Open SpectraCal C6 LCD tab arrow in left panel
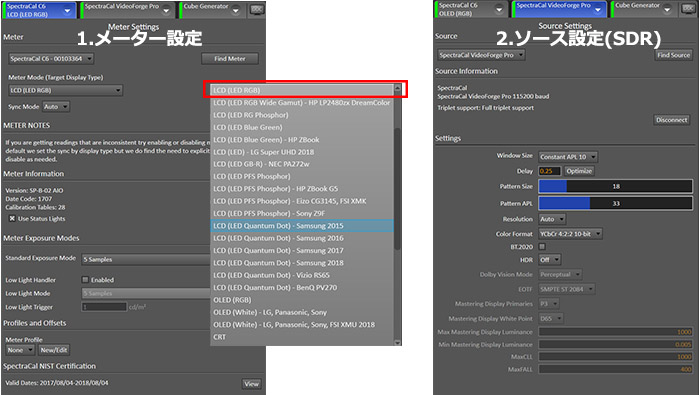This screenshot has width=700, height=395. click(x=67, y=10)
